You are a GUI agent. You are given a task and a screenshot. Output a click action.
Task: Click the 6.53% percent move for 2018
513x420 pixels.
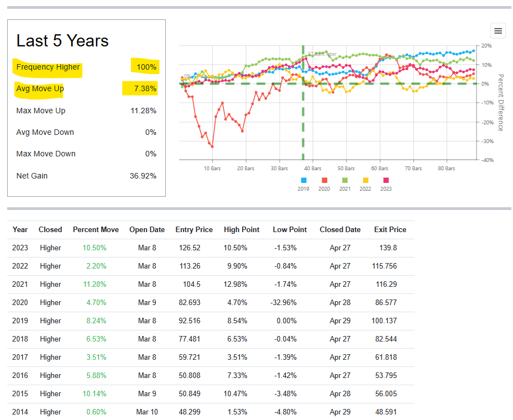pos(96,339)
